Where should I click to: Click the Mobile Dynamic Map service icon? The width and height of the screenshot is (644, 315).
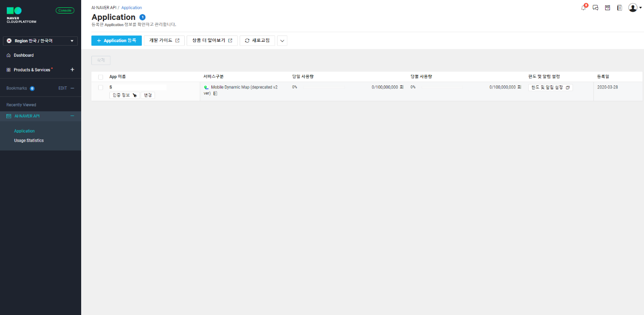tap(206, 87)
